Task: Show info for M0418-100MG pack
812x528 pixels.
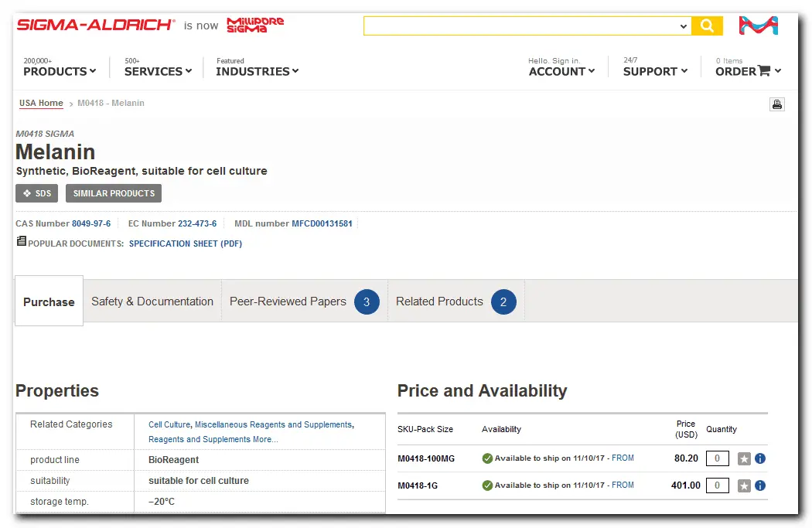Action: click(x=760, y=459)
